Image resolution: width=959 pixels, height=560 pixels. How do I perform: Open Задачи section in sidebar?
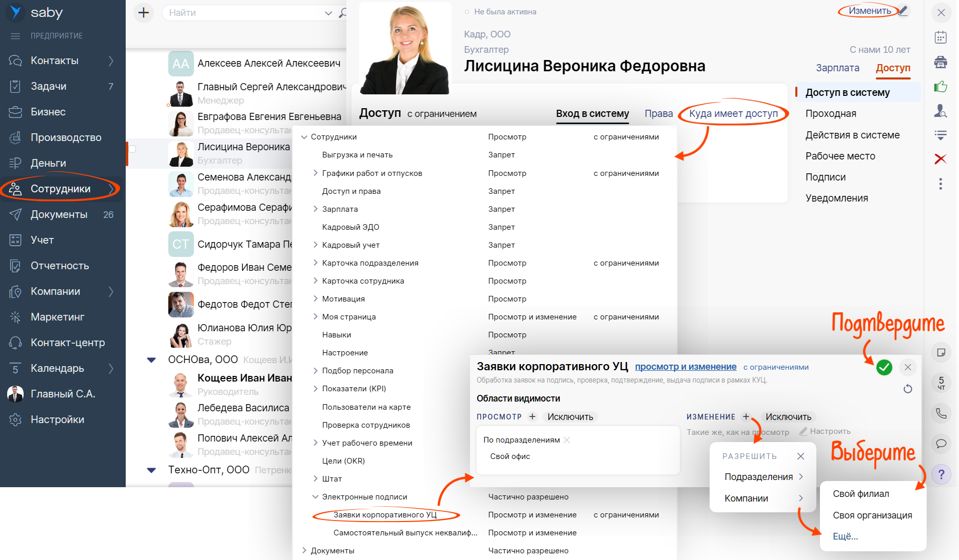coord(48,86)
